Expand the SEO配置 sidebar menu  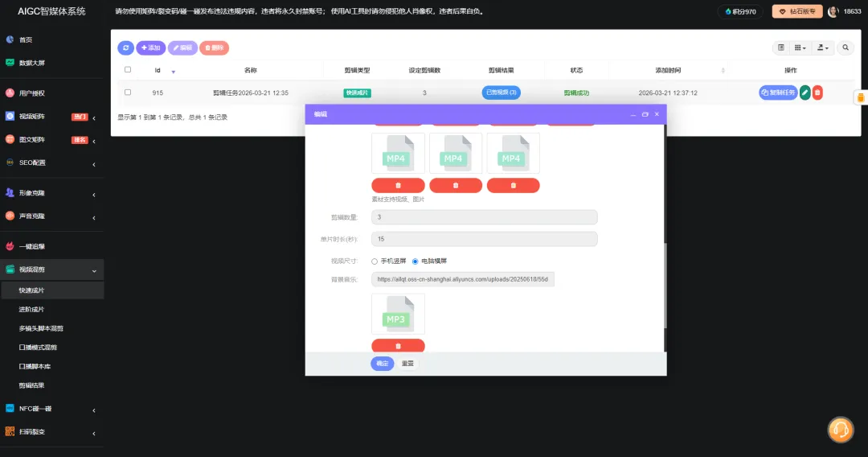coord(52,163)
